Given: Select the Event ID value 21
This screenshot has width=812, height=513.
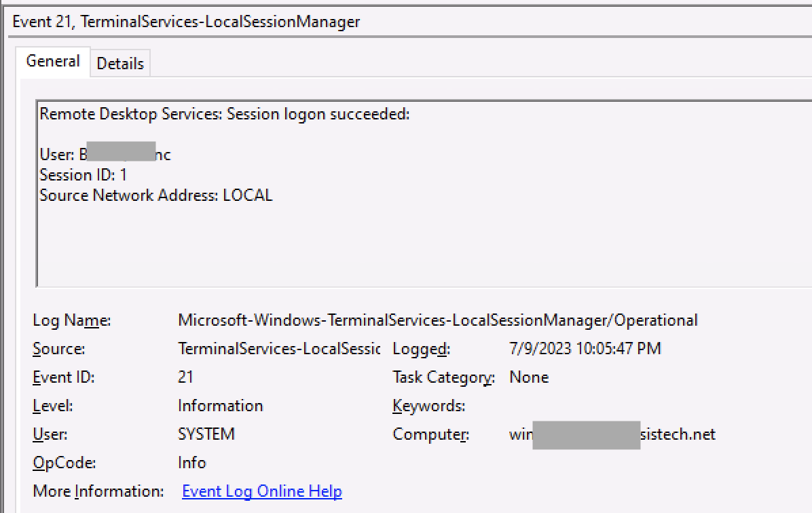Looking at the screenshot, I should point(183,377).
